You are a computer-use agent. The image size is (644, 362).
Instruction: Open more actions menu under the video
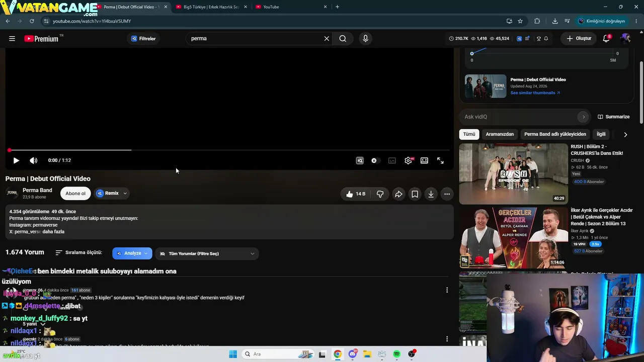[447, 194]
